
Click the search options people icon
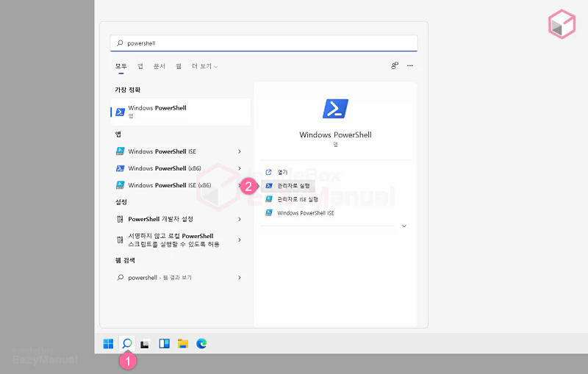pos(395,65)
